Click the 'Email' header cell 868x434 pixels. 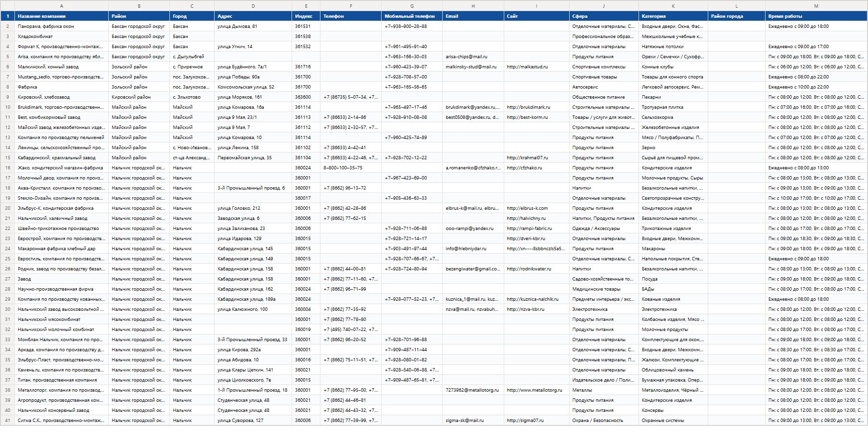473,16
